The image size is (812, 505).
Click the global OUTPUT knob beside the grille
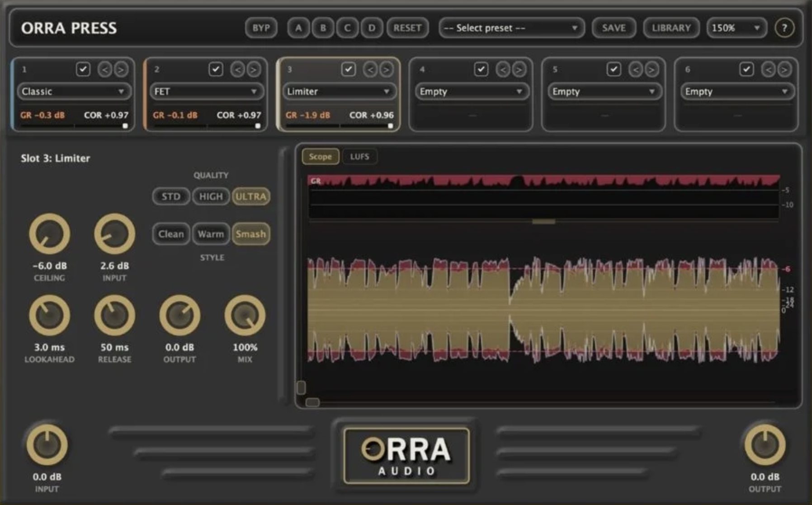(x=765, y=445)
